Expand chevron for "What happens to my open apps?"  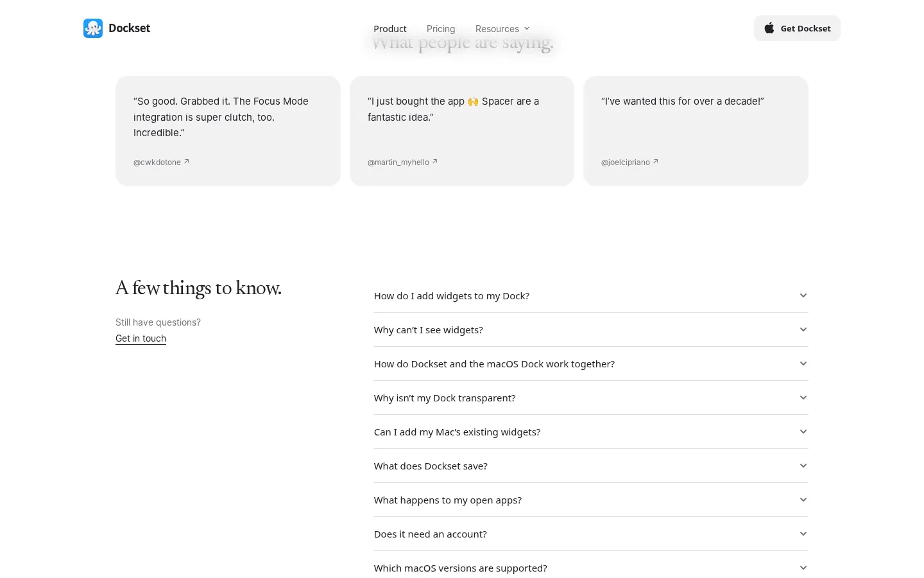click(x=803, y=500)
